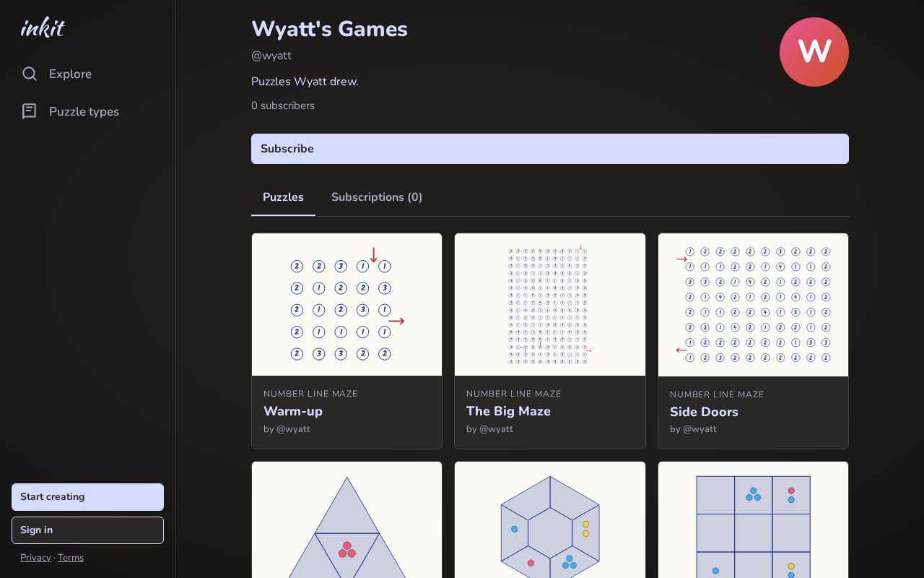This screenshot has height=578, width=924.
Task: Click the Puzzle types note icon
Action: coord(30,111)
